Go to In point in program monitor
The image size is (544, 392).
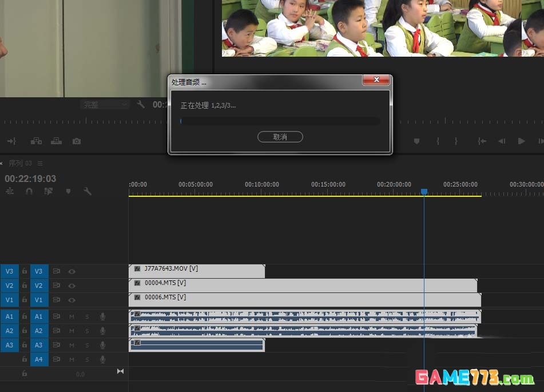pyautogui.click(x=482, y=141)
